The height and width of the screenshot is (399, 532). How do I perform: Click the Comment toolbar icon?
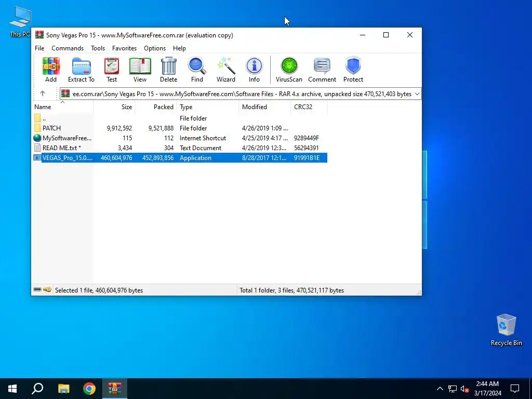322,66
